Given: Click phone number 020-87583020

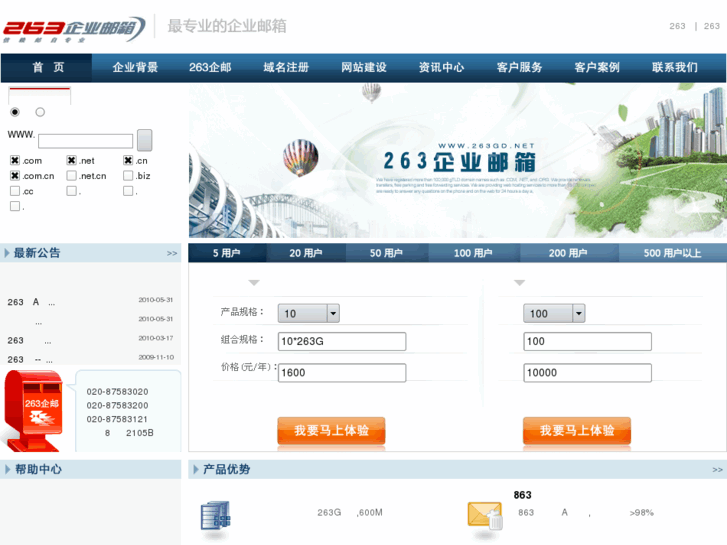Looking at the screenshot, I should [117, 392].
